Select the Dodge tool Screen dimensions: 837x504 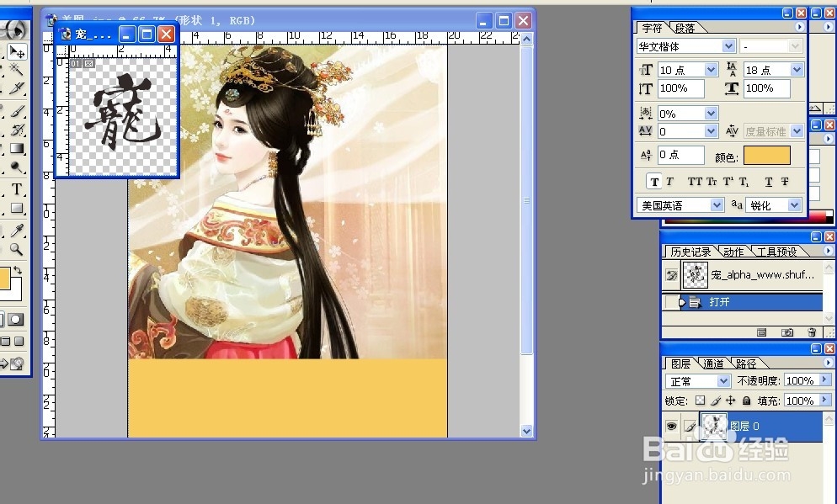point(17,167)
